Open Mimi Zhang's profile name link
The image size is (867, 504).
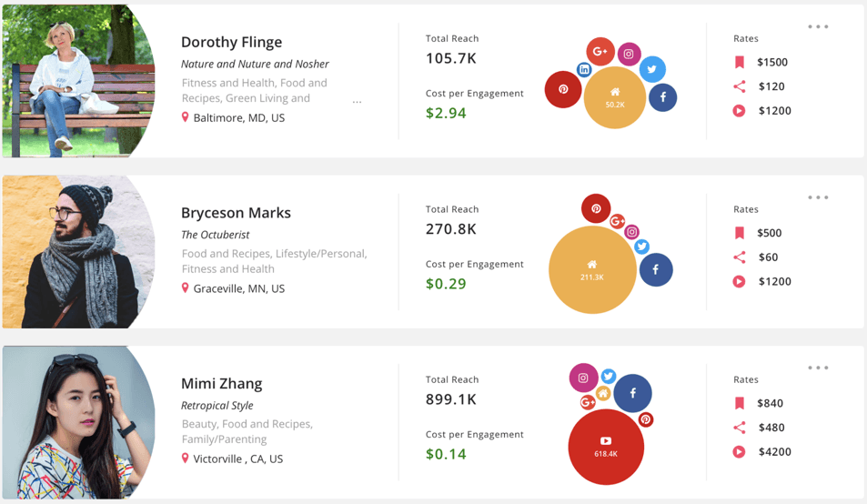click(x=221, y=383)
